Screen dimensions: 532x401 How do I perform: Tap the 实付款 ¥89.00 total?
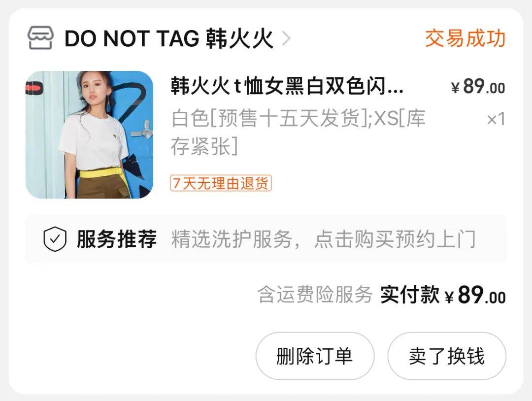point(443,295)
